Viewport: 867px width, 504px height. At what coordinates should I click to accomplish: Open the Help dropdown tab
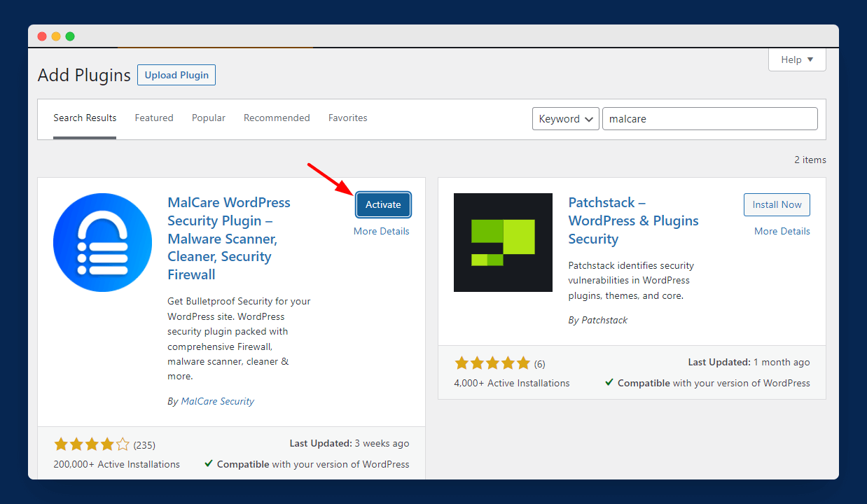click(x=797, y=59)
